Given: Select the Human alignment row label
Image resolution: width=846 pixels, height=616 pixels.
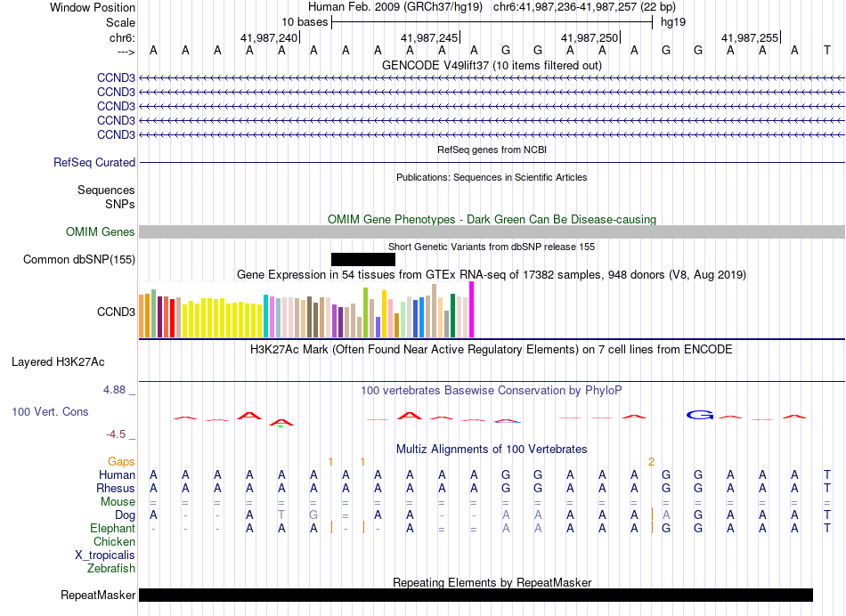Looking at the screenshot, I should (117, 474).
